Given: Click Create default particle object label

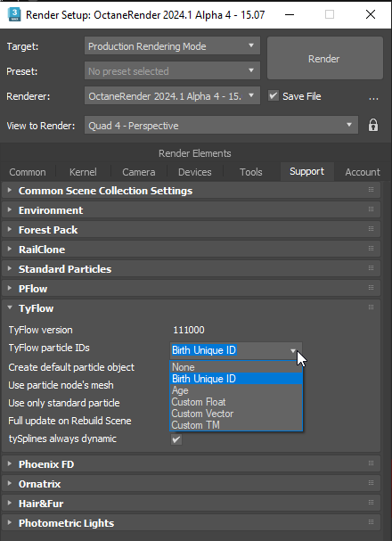Looking at the screenshot, I should point(71,367).
